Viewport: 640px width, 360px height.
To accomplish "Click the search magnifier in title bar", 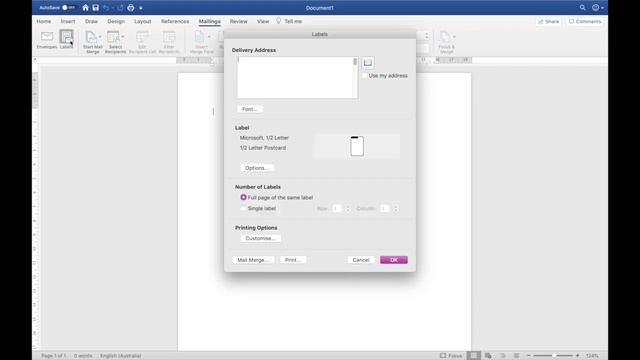I will (582, 8).
